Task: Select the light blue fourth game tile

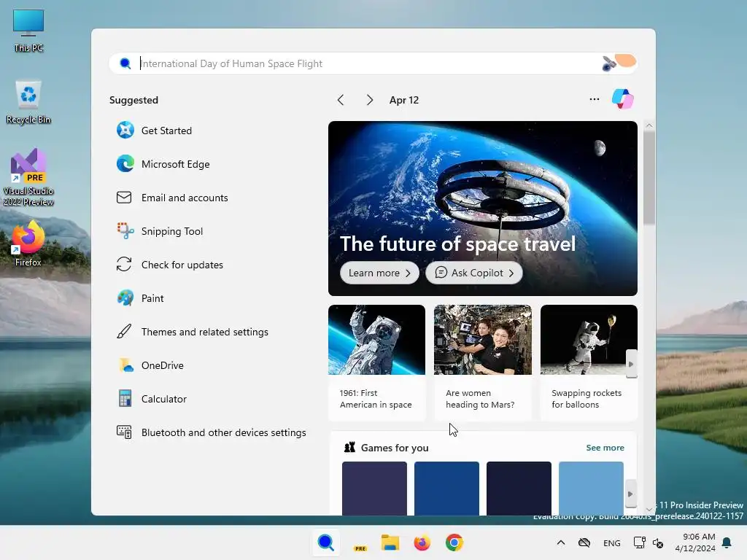Action: pyautogui.click(x=591, y=488)
